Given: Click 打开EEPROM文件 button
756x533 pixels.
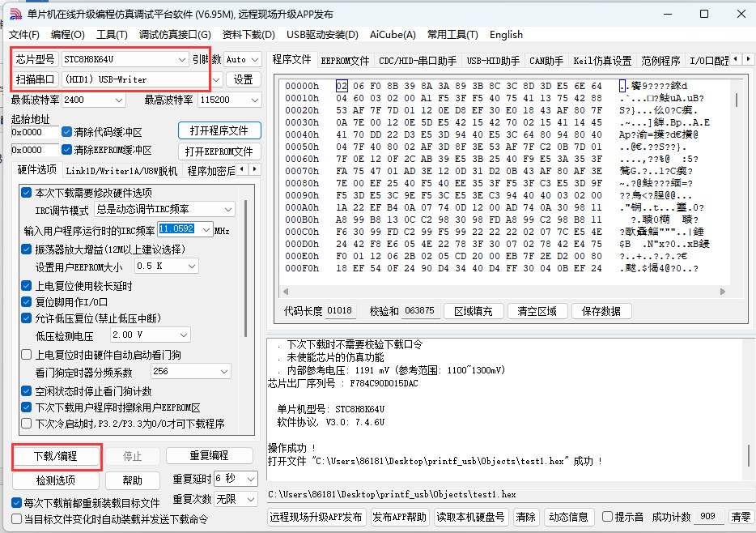Looking at the screenshot, I should point(219,151).
